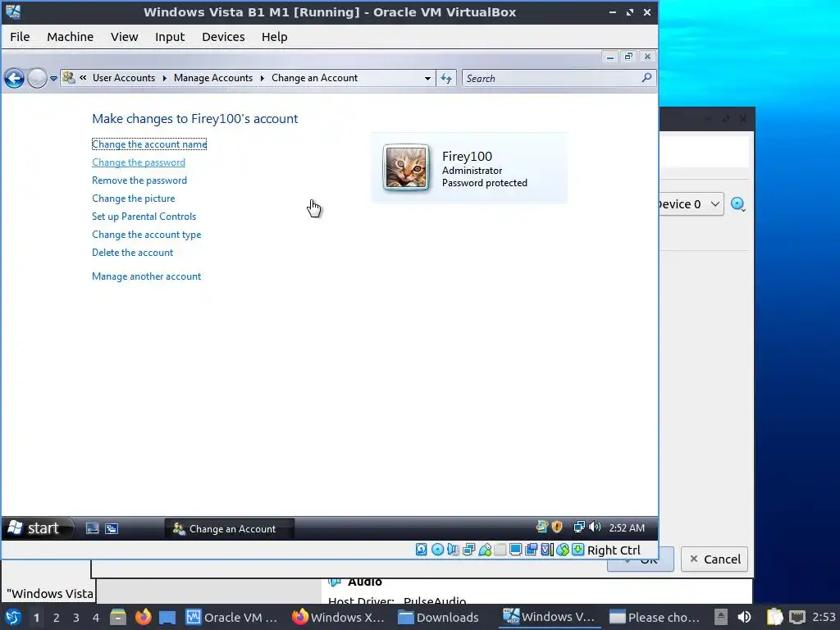Expand the breadcrumb arrow after Manage Accounts
Viewport: 840px width, 630px height.
click(262, 78)
